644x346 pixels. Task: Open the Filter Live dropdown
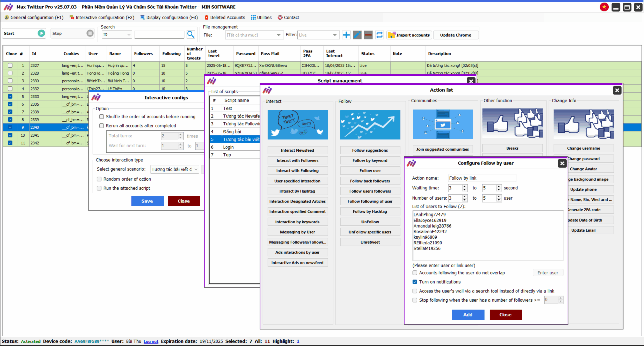(318, 35)
